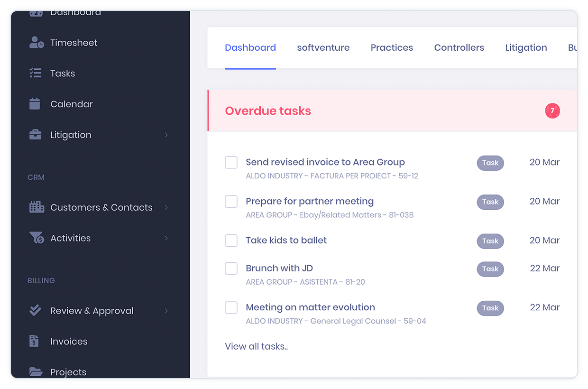This screenshot has height=389, width=588.
Task: Tick Meeting on matter evolution checkbox
Action: [x=231, y=307]
